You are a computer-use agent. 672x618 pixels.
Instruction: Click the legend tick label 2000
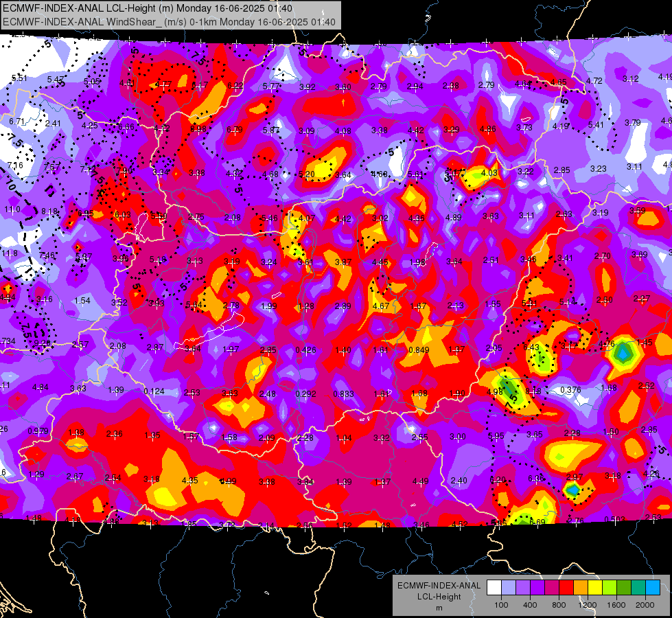tap(645, 605)
